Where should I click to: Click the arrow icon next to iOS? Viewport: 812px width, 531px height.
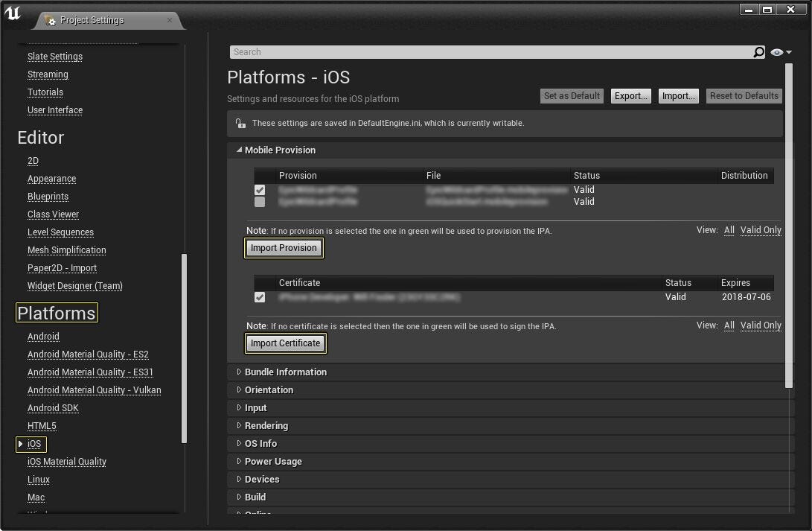[x=21, y=444]
